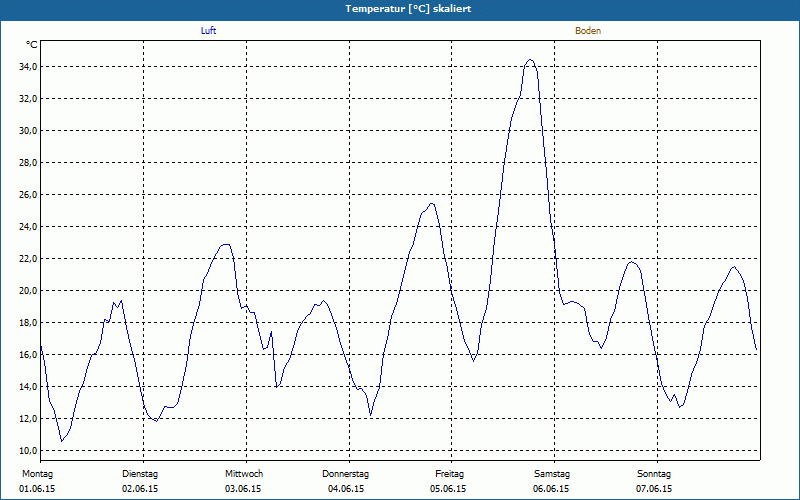The image size is (800, 500).
Task: Click the Sonntag day label
Action: pyautogui.click(x=654, y=474)
